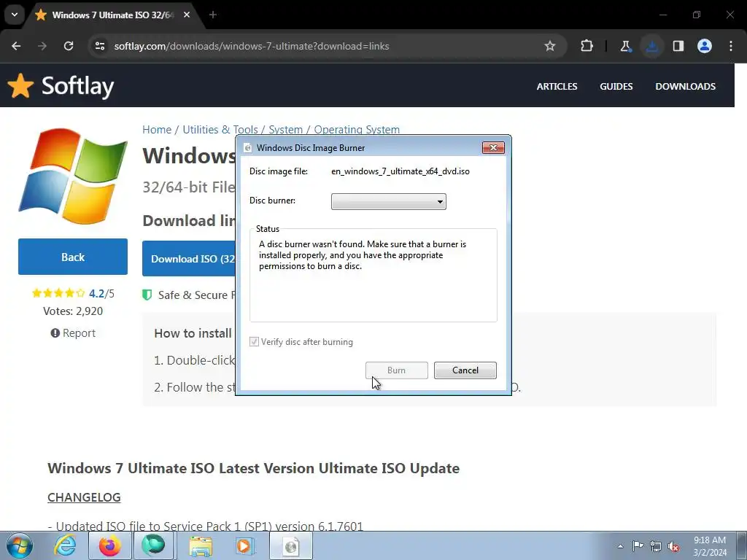Follow the System breadcrumb link
The image size is (747, 560).
coord(285,130)
